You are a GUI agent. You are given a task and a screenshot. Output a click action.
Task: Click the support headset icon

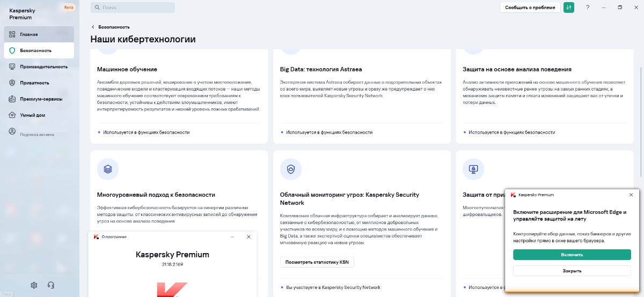pos(51,285)
